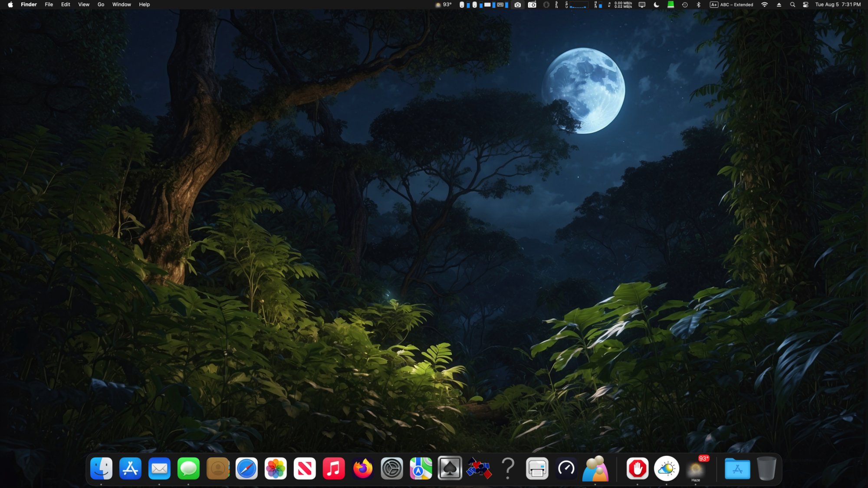Screen dimensions: 868x488
Task: Open the Go menu
Action: point(101,5)
